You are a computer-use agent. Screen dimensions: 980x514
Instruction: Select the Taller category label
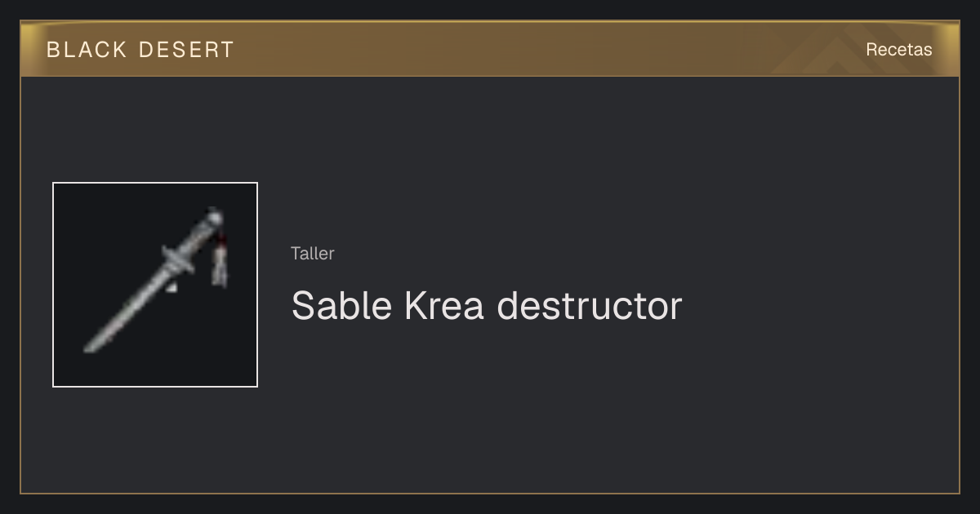click(x=313, y=254)
